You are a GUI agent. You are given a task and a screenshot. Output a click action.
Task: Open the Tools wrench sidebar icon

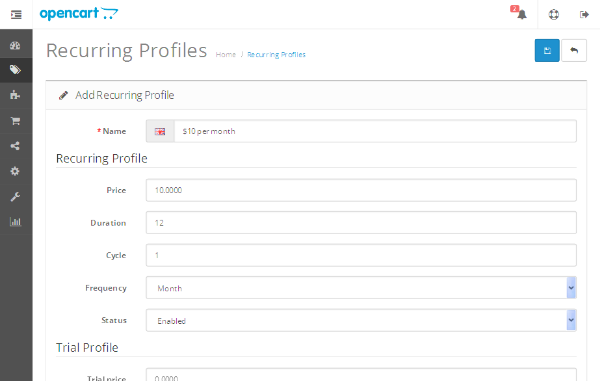pos(15,197)
